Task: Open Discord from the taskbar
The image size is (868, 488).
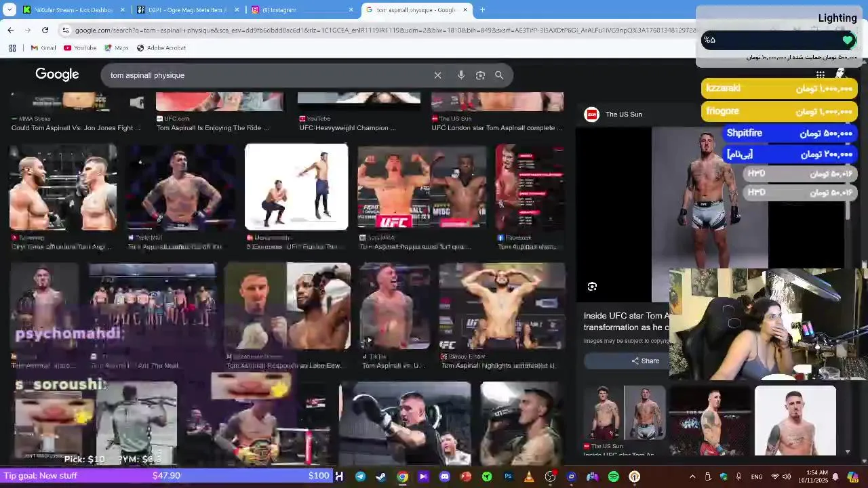Action: (x=444, y=476)
